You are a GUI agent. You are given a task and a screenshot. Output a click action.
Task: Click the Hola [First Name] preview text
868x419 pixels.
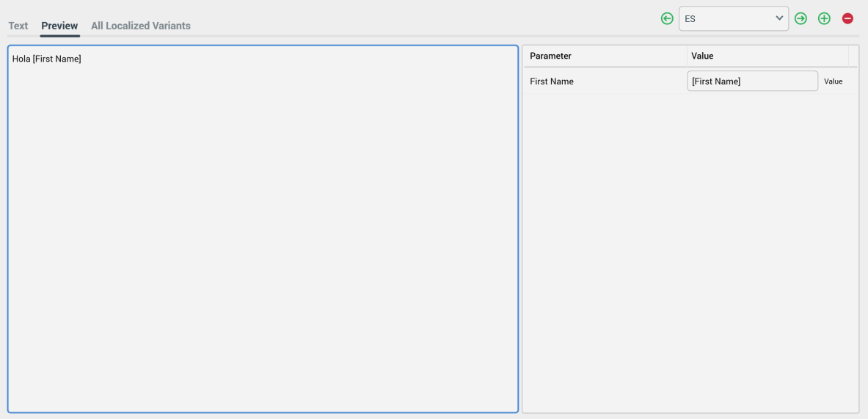[47, 59]
